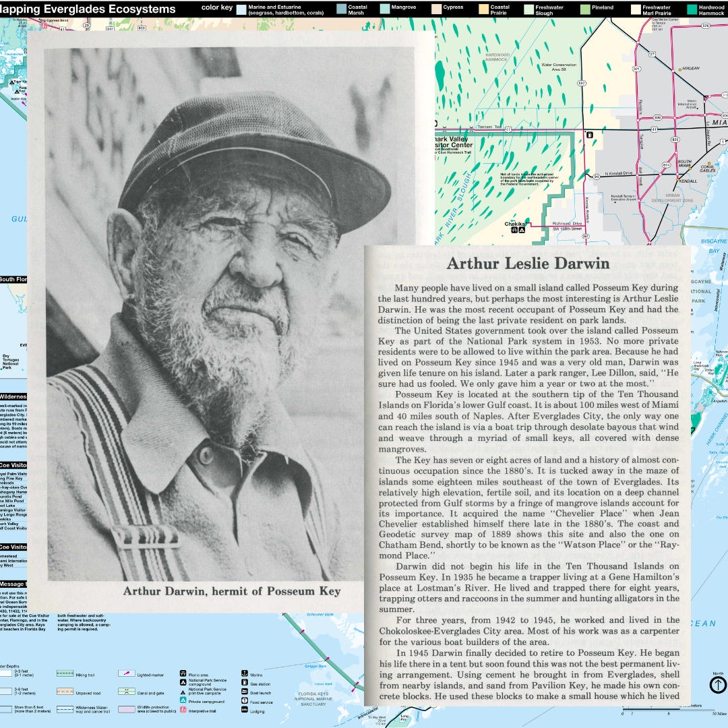Click the 'Richmond Drive' road label
Viewport: 728px width, 728px height.
pyautogui.click(x=567, y=223)
